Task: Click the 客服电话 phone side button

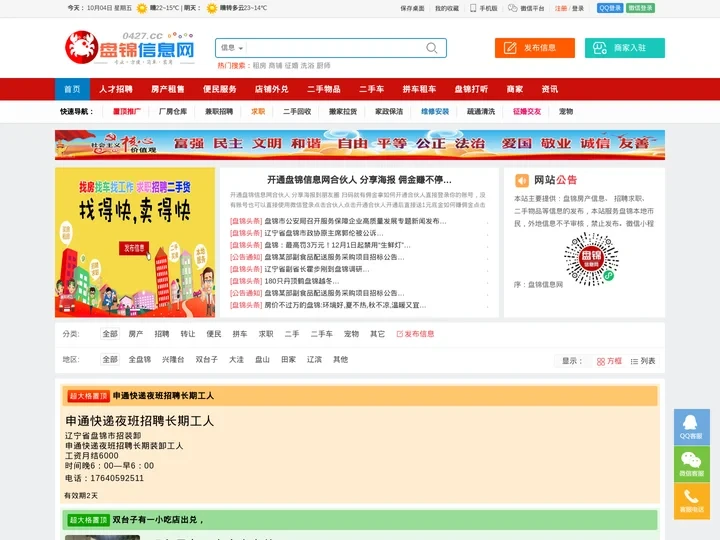Action: click(692, 501)
